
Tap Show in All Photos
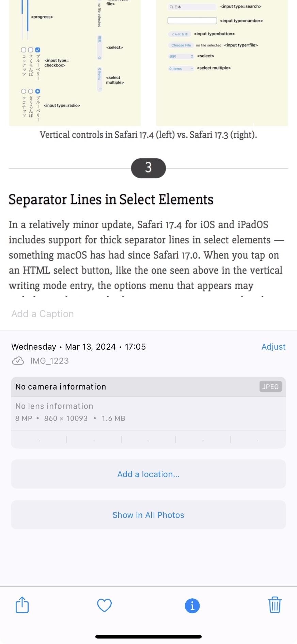click(148, 515)
